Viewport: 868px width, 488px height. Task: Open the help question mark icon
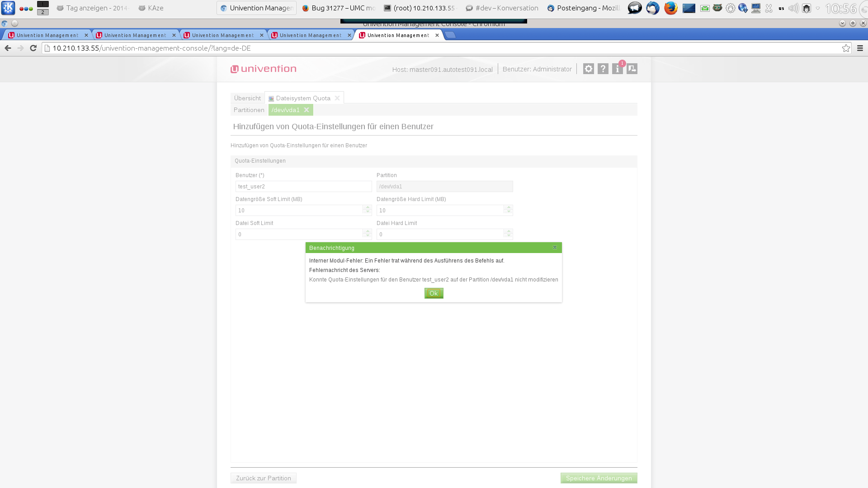click(x=603, y=69)
